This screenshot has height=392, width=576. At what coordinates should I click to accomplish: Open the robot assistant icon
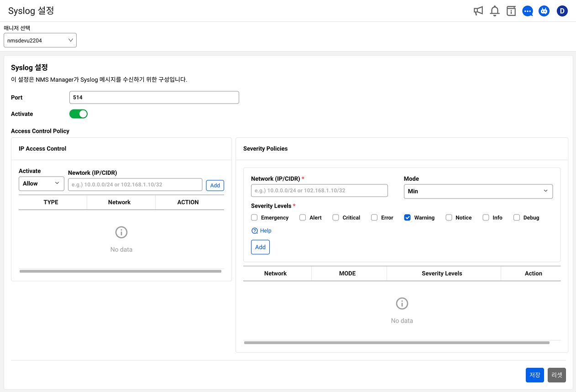[544, 11]
